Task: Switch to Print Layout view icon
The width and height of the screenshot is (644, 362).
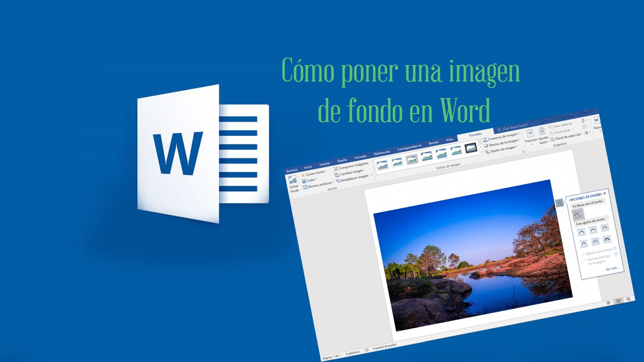Action: click(x=619, y=301)
